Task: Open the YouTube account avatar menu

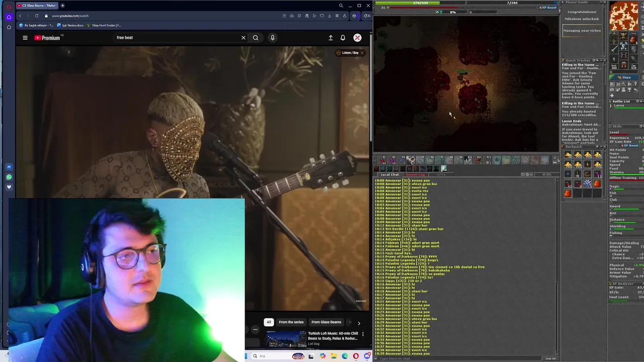Action: pyautogui.click(x=357, y=38)
